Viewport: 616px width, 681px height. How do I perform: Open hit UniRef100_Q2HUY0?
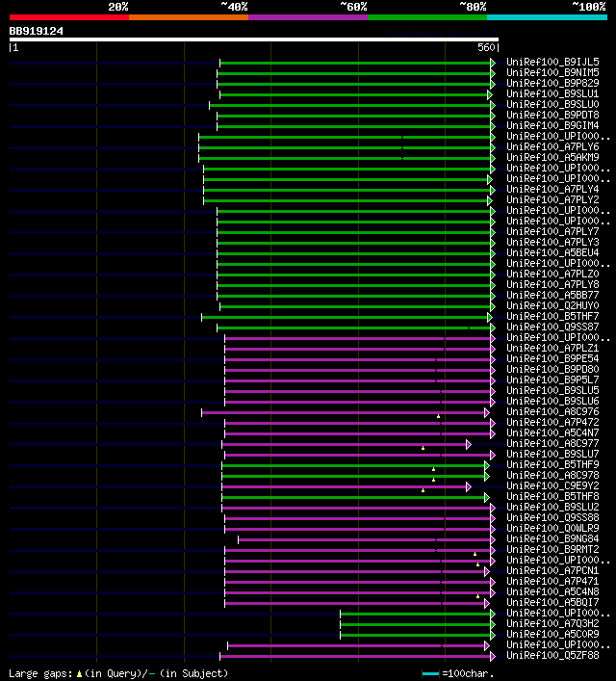click(x=552, y=305)
